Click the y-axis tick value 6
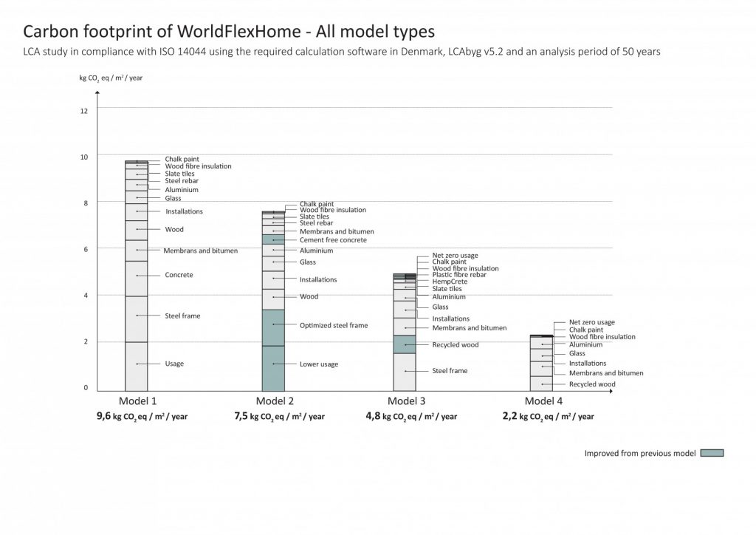Screen dimensions: 756x535 [86, 250]
